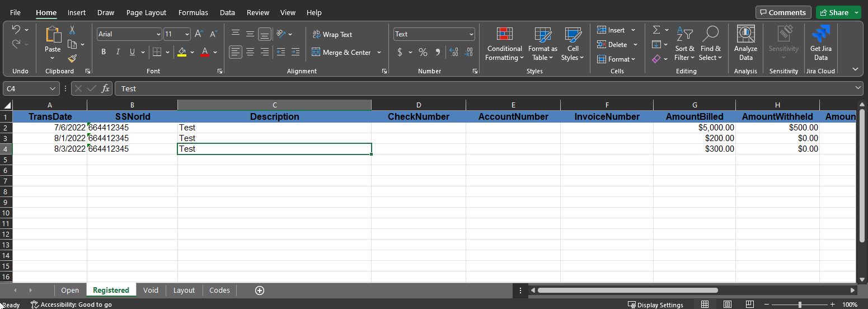
Task: Align text left
Action: tap(236, 52)
